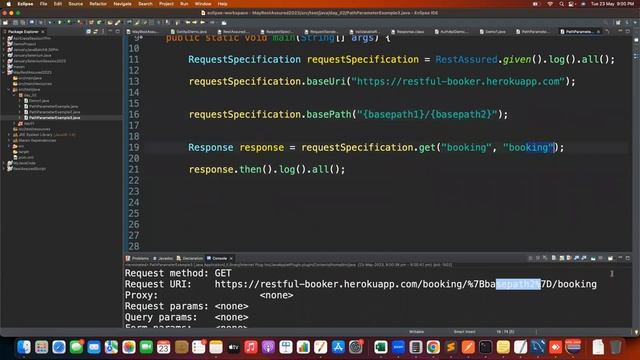Open the Window menu
Image resolution: width=640 pixels, height=360 pixels.
[x=203, y=4]
